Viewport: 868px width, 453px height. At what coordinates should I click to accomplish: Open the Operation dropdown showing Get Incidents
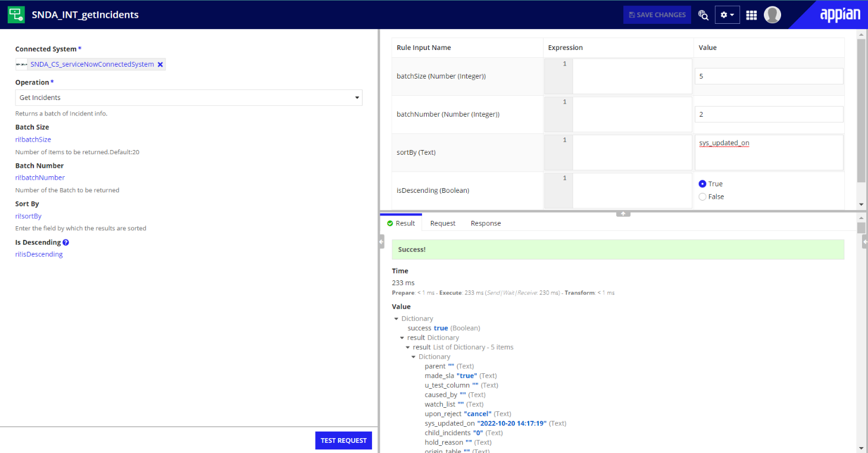point(189,98)
